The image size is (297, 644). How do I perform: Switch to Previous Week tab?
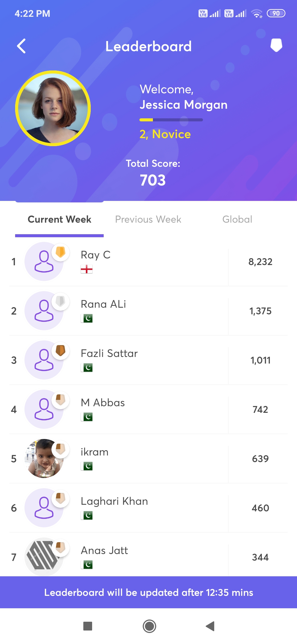pos(148,219)
